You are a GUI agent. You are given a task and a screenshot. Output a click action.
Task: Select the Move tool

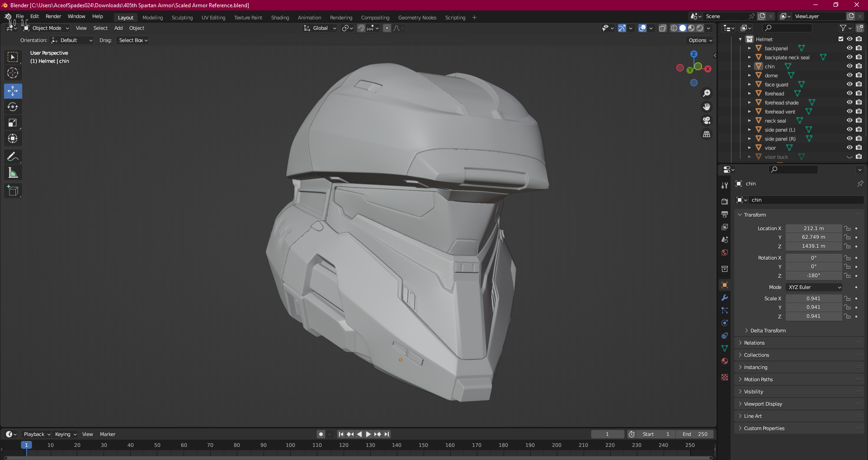click(13, 91)
